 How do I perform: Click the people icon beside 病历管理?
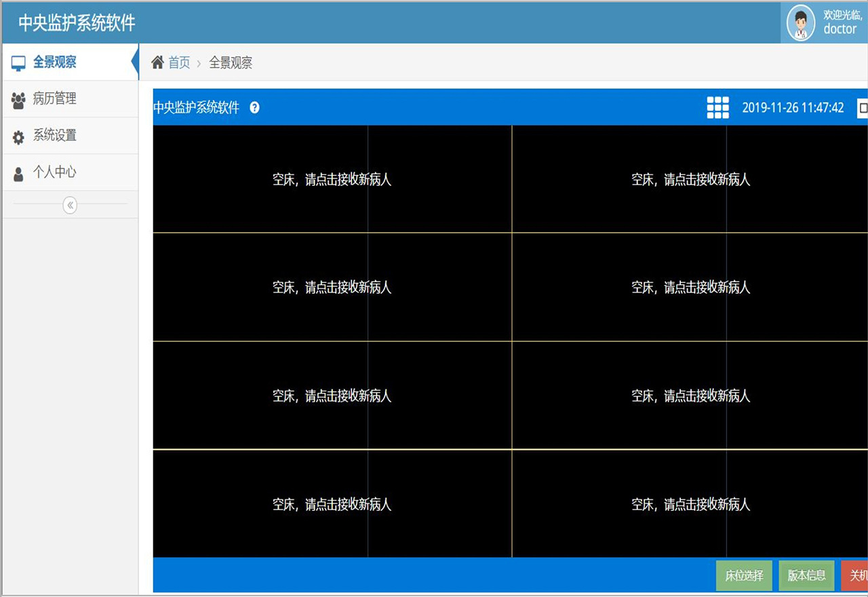pos(18,100)
